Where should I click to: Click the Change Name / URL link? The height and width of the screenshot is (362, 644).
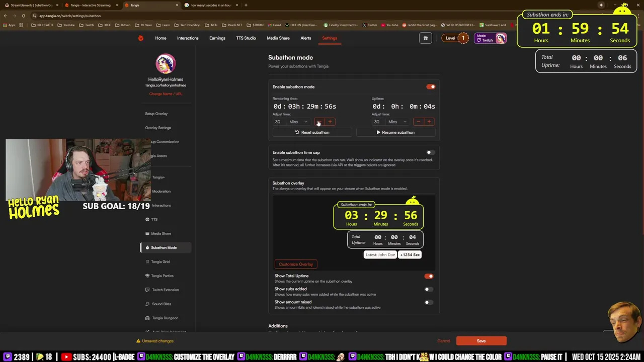pos(166,94)
